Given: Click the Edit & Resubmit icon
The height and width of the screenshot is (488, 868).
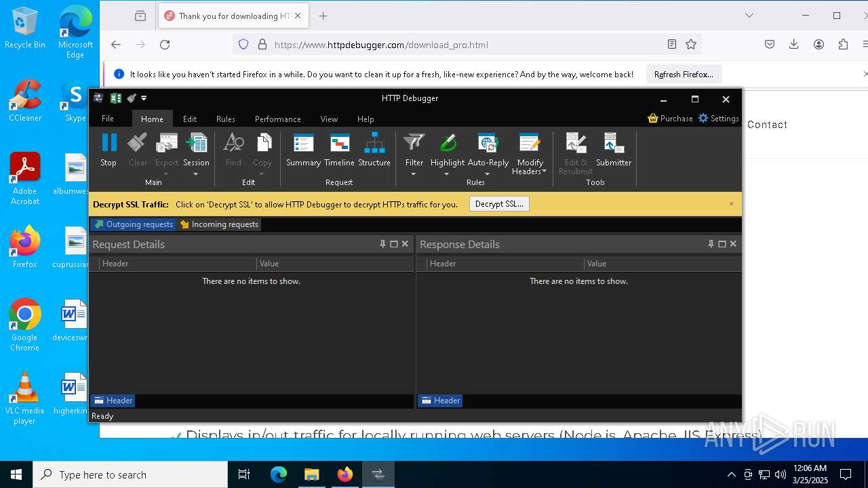Looking at the screenshot, I should (576, 143).
